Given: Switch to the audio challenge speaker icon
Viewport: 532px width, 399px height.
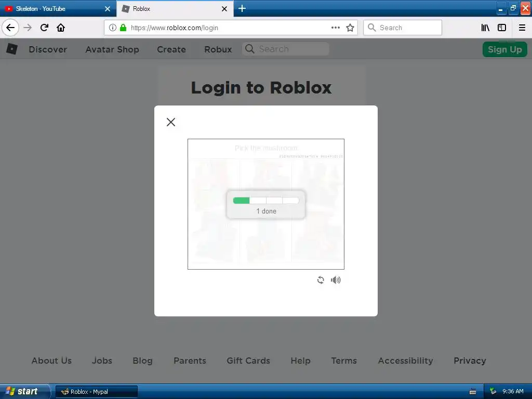Looking at the screenshot, I should [x=336, y=280].
